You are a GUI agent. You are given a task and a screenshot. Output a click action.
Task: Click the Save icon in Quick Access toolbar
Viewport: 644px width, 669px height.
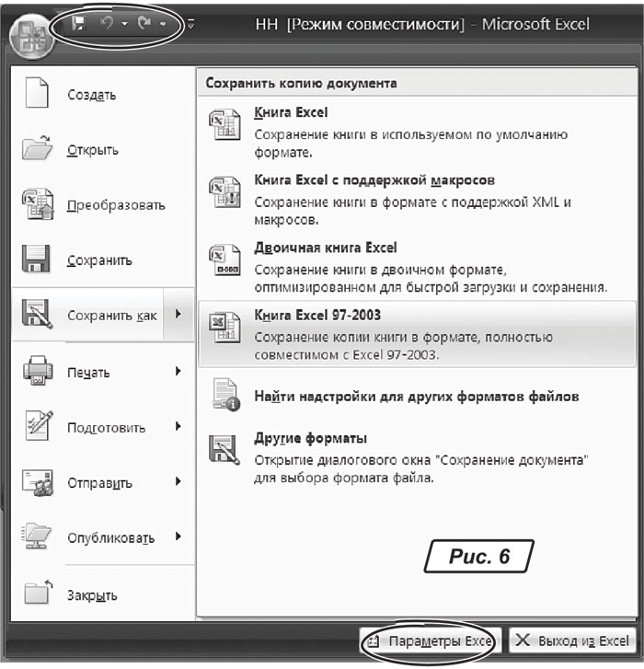pyautogui.click(x=79, y=23)
